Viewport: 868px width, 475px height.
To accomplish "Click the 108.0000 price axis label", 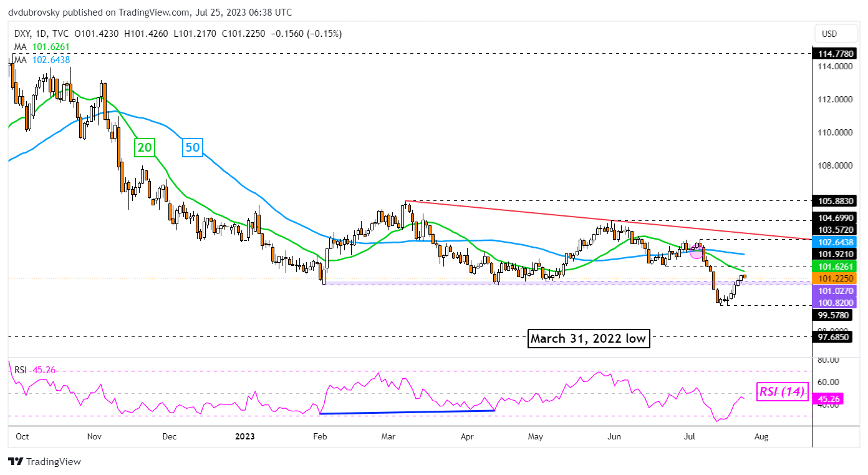I will [836, 166].
